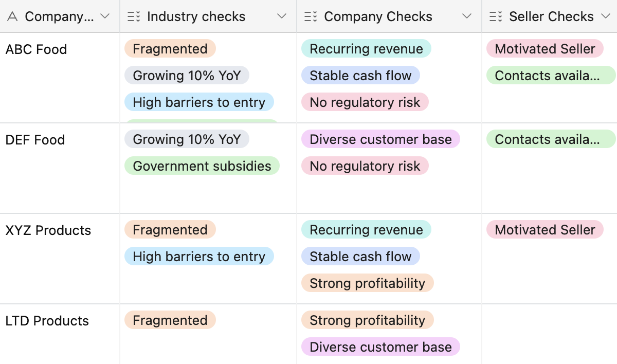Screen dimensions: 617x364
Task: Click Diverse customer base tag in LTD Products
Action: coord(380,347)
